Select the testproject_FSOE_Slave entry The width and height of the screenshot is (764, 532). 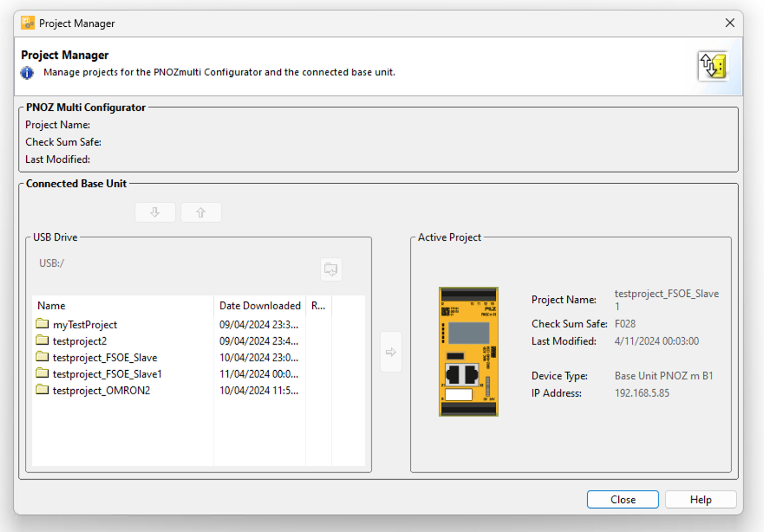(105, 358)
